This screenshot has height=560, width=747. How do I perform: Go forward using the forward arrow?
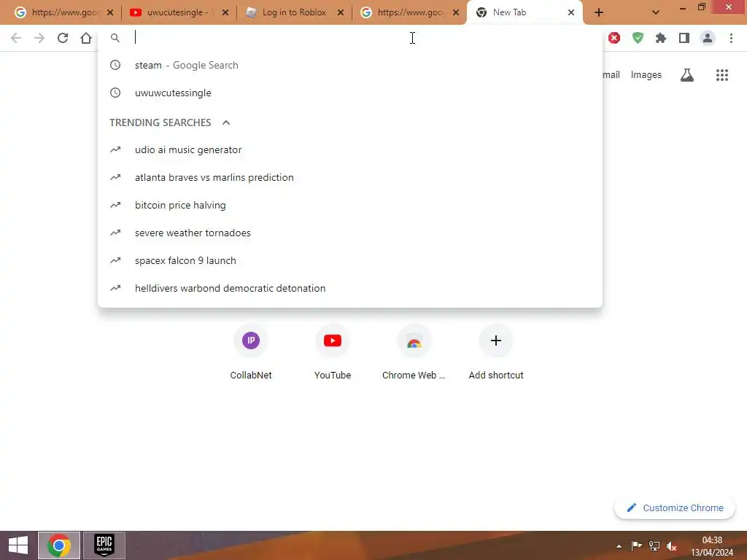[x=39, y=38]
